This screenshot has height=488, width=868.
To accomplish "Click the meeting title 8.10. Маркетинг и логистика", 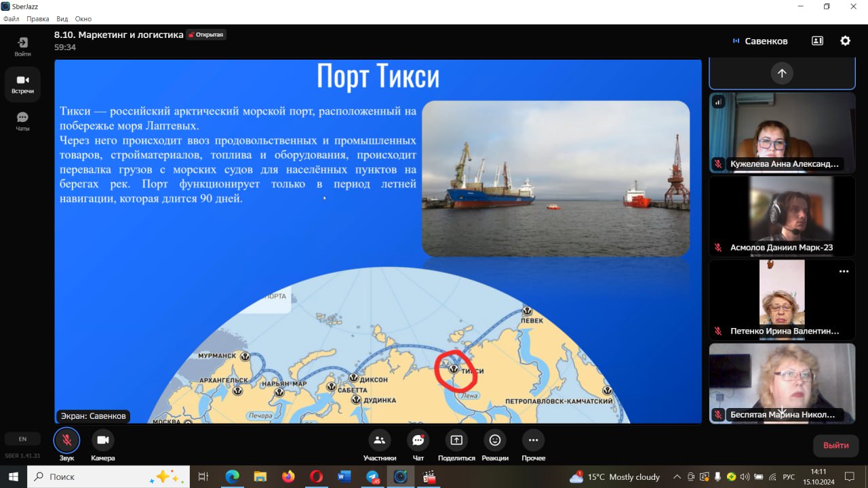I will tap(119, 35).
